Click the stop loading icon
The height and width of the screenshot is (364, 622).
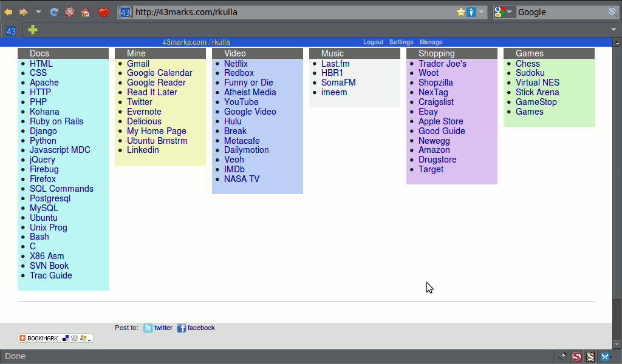click(x=69, y=12)
